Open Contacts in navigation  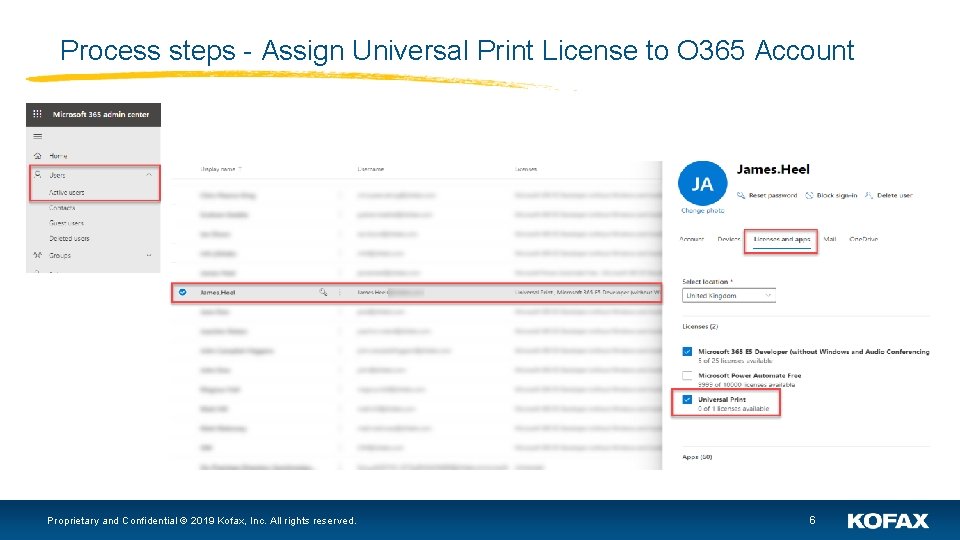[x=62, y=208]
